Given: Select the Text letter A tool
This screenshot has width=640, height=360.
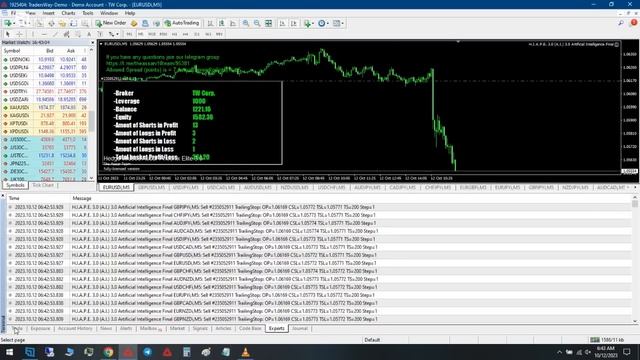Looking at the screenshot, I should tap(89, 34).
